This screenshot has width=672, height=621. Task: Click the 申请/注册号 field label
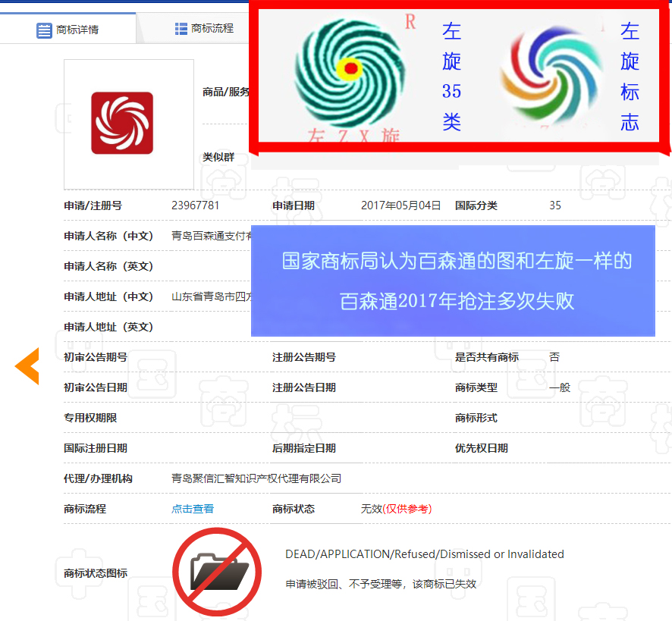click(x=93, y=205)
